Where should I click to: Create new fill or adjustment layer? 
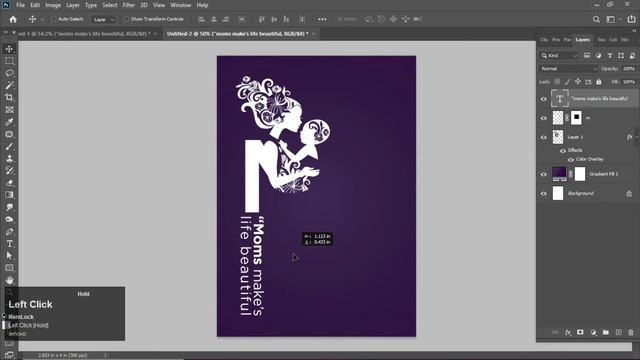click(593, 333)
